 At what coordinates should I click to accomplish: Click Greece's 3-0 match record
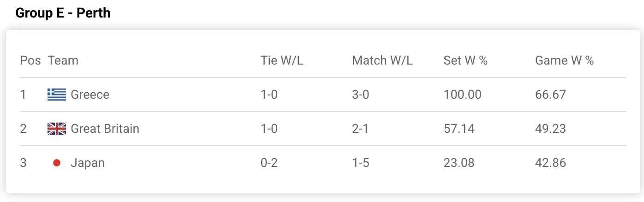tap(360, 95)
